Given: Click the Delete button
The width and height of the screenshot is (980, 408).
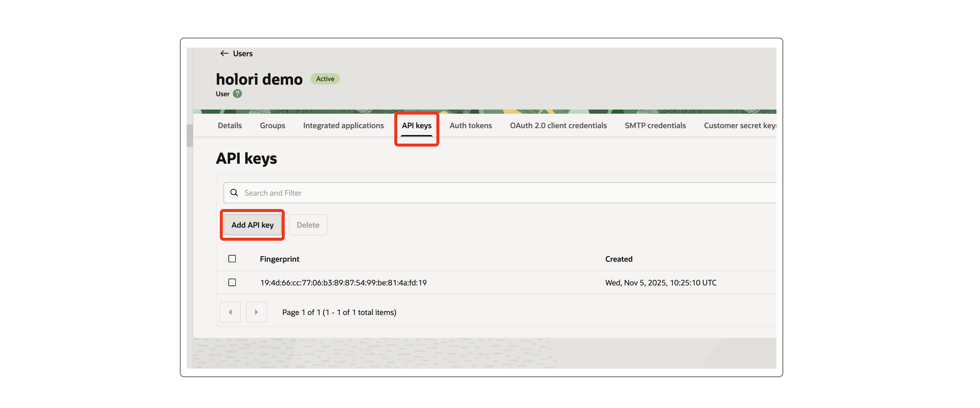Looking at the screenshot, I should coord(308,225).
